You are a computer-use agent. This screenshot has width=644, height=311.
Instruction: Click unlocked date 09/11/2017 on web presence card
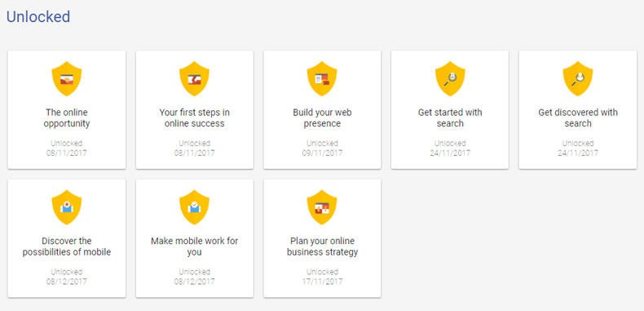(x=322, y=153)
